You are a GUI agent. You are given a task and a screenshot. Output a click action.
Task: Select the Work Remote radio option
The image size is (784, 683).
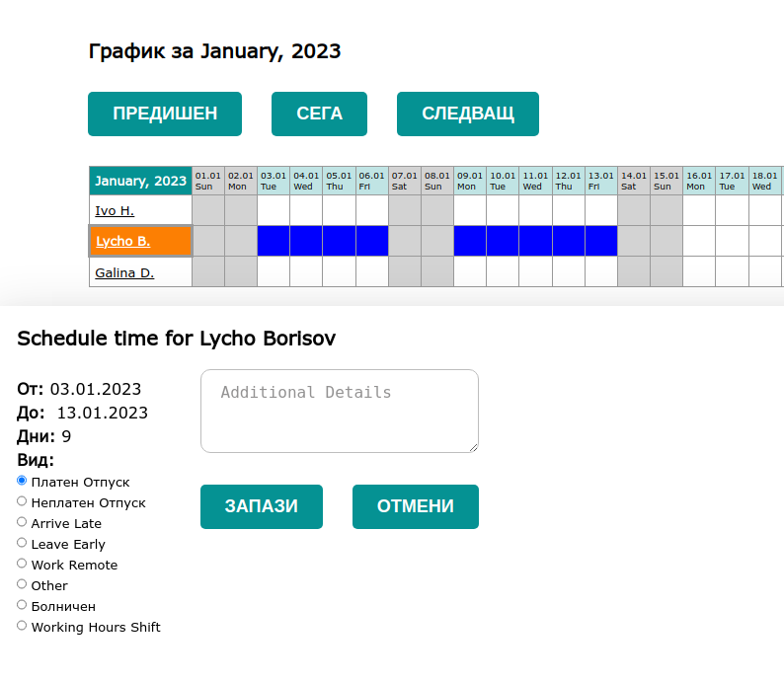pos(22,564)
